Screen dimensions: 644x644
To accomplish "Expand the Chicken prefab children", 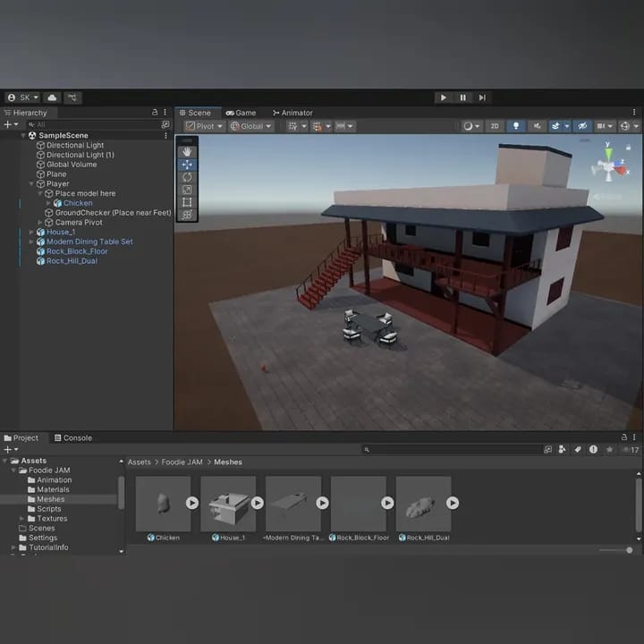I will coord(48,203).
